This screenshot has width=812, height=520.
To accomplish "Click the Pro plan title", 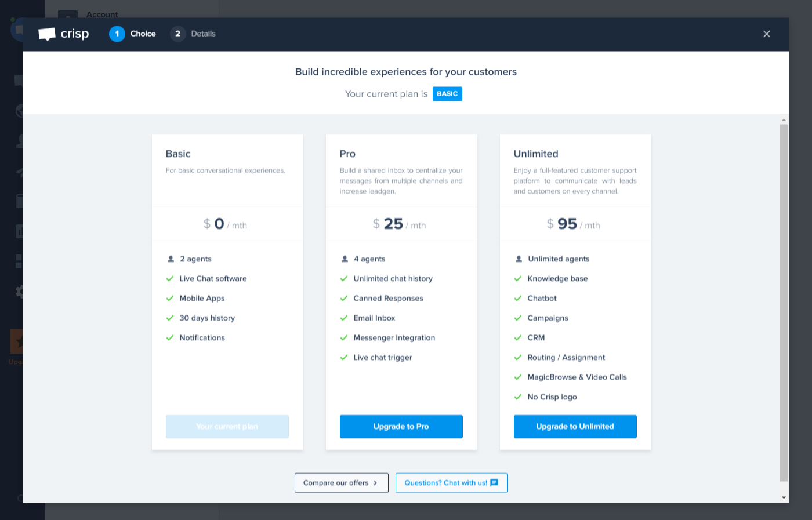I will 347,154.
